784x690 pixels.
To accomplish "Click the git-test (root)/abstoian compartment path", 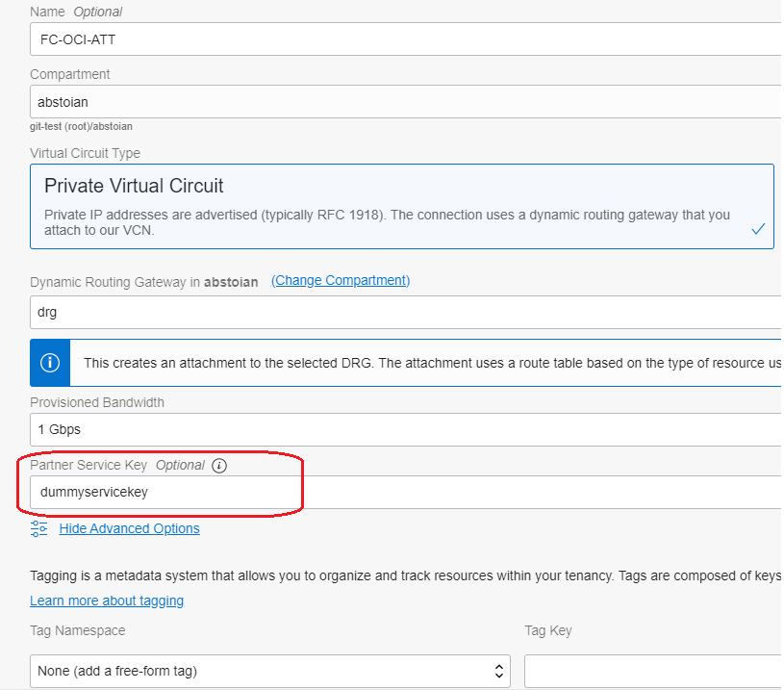I will [81, 126].
